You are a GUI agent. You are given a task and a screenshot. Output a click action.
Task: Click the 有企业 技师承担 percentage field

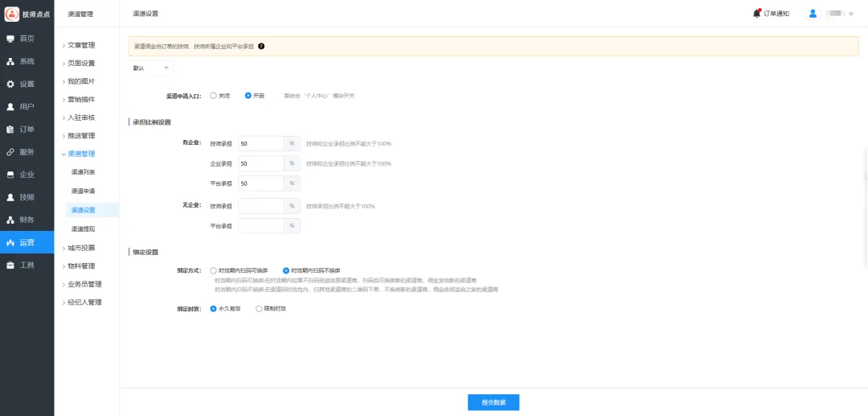tap(260, 143)
